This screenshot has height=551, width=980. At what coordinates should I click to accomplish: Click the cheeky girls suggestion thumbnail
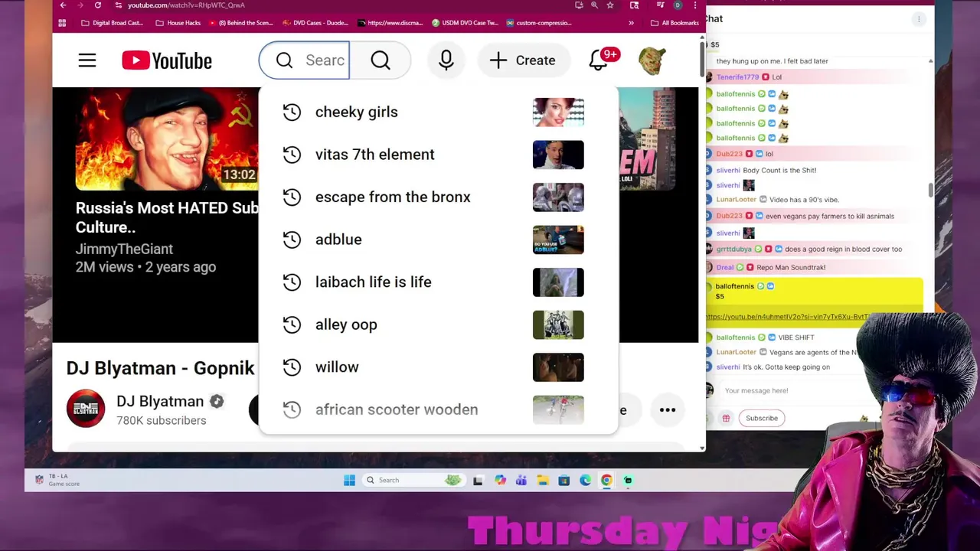558,112
